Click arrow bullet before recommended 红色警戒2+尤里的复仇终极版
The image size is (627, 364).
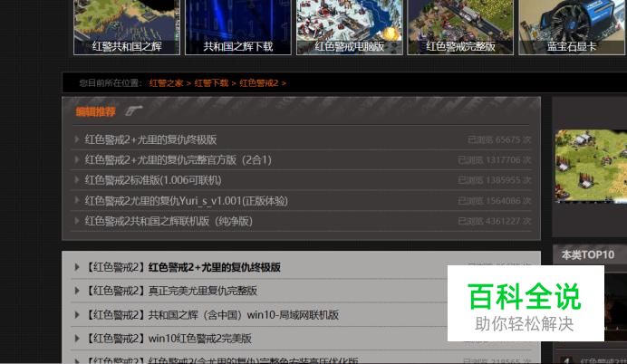pos(76,139)
